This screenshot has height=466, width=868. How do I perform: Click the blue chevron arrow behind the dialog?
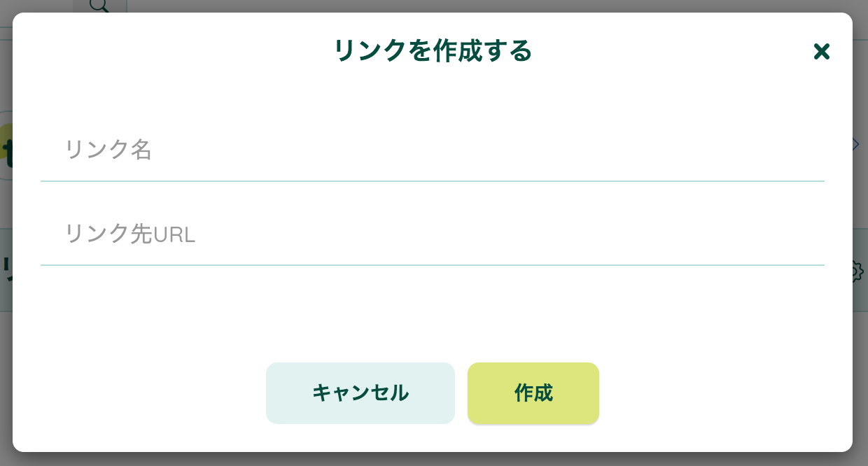[856, 144]
